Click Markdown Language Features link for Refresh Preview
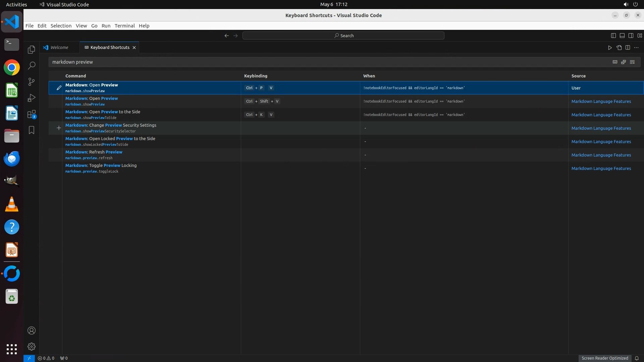The image size is (644, 362). click(x=601, y=155)
